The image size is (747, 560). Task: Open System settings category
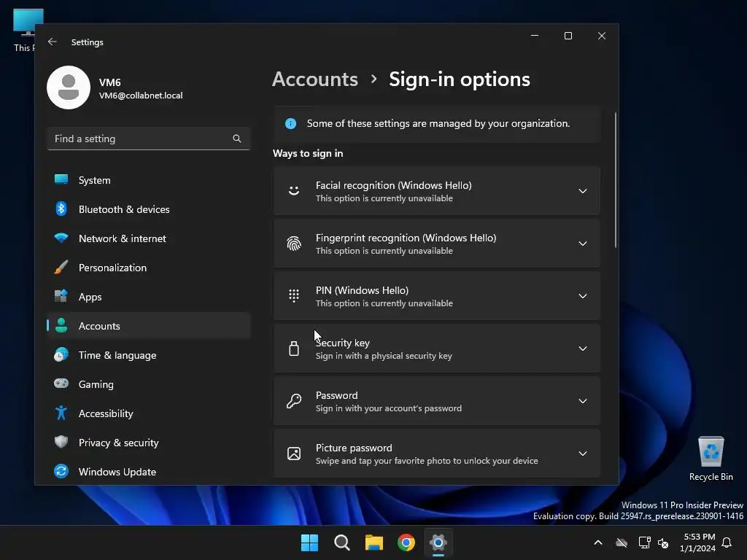tap(149, 180)
